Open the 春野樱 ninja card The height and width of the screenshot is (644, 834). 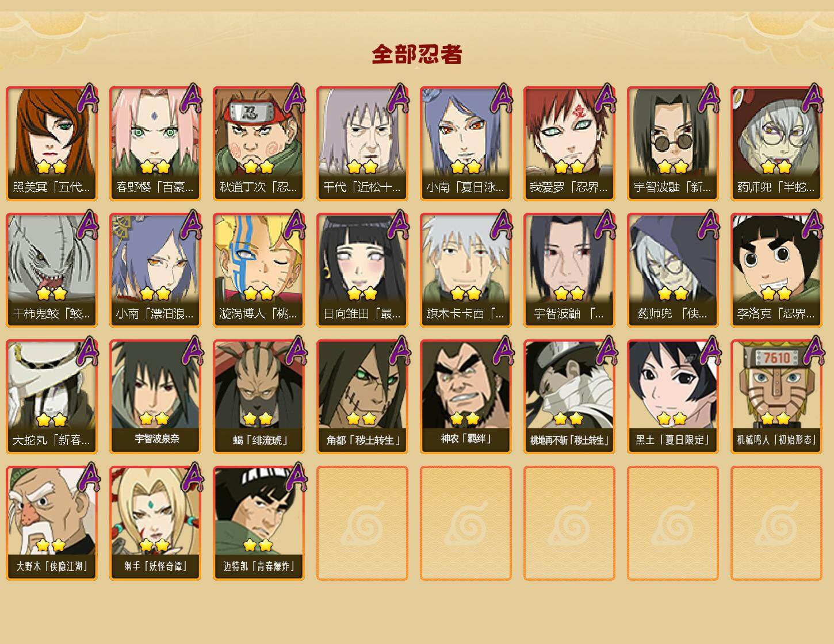click(x=155, y=144)
